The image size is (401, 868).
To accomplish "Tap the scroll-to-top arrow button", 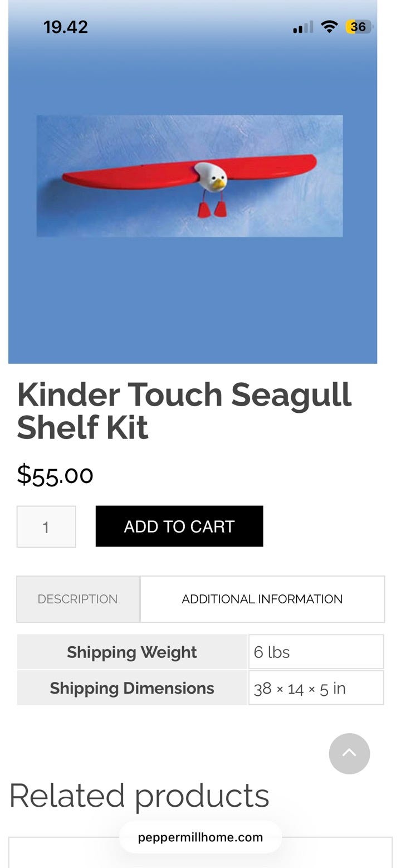I will tap(349, 753).
